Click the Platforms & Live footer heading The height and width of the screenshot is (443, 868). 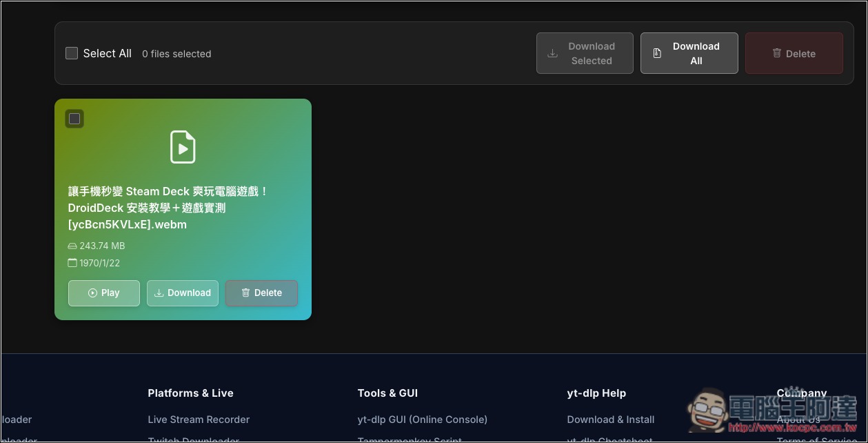[190, 393]
